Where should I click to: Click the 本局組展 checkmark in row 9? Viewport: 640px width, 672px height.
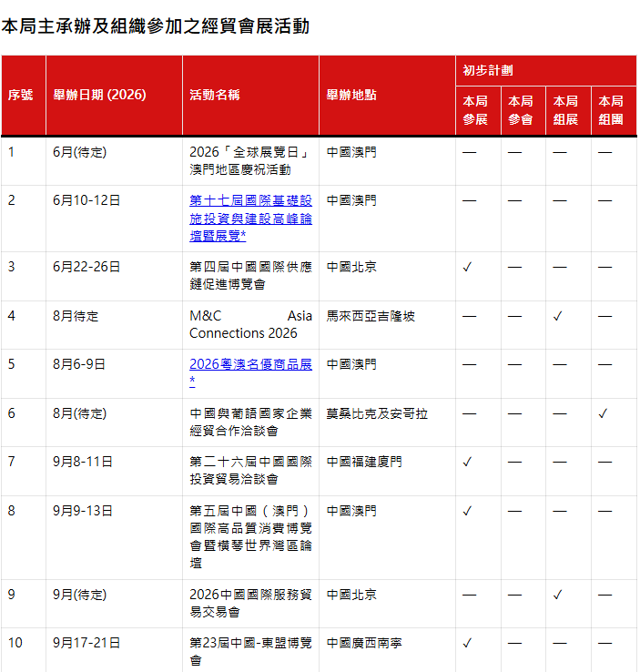(x=558, y=595)
